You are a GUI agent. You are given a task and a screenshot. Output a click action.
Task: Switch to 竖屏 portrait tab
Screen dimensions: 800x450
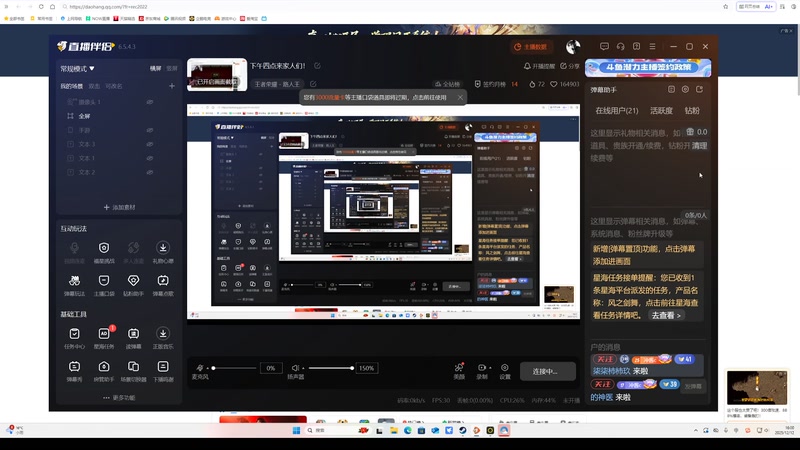[172, 68]
